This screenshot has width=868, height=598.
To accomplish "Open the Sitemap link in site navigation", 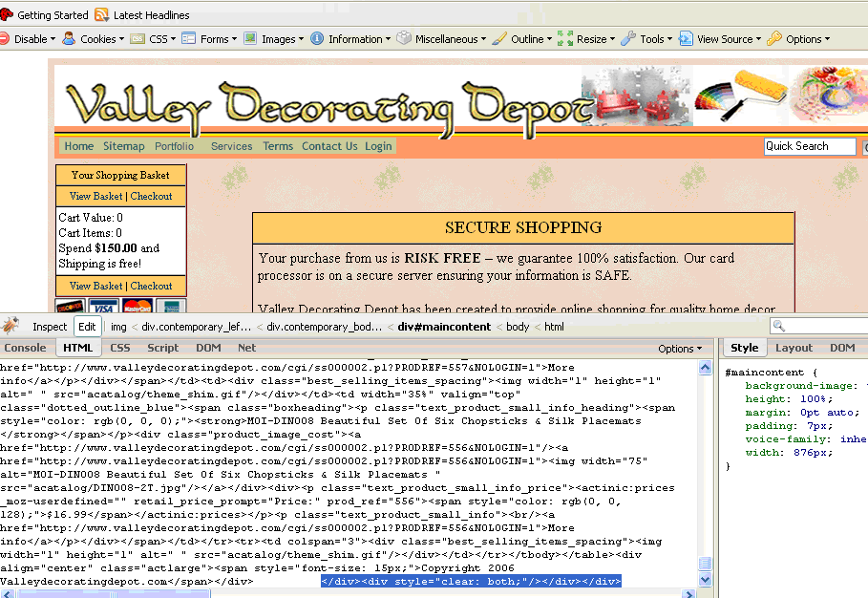I will (123, 146).
